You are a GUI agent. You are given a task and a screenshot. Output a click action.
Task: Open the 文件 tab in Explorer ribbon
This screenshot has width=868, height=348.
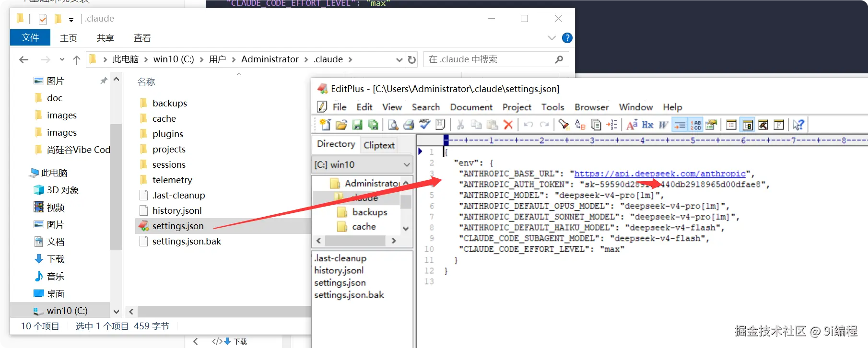point(30,37)
